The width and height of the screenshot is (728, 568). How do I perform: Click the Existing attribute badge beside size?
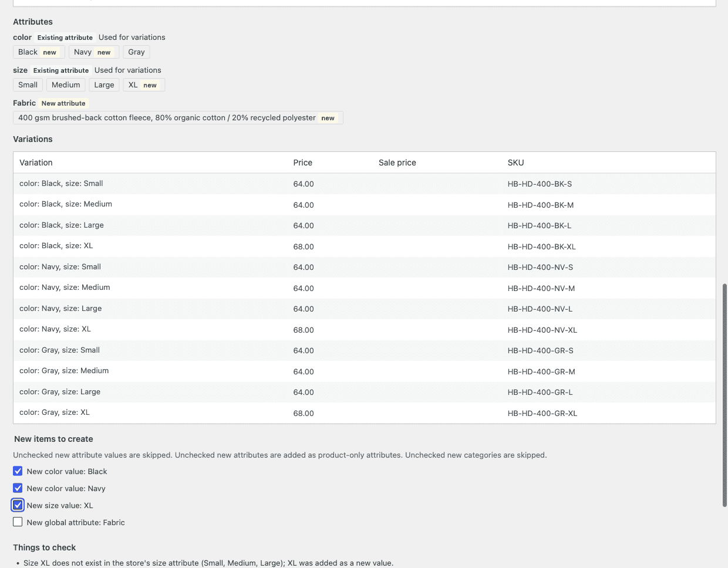[x=61, y=70]
